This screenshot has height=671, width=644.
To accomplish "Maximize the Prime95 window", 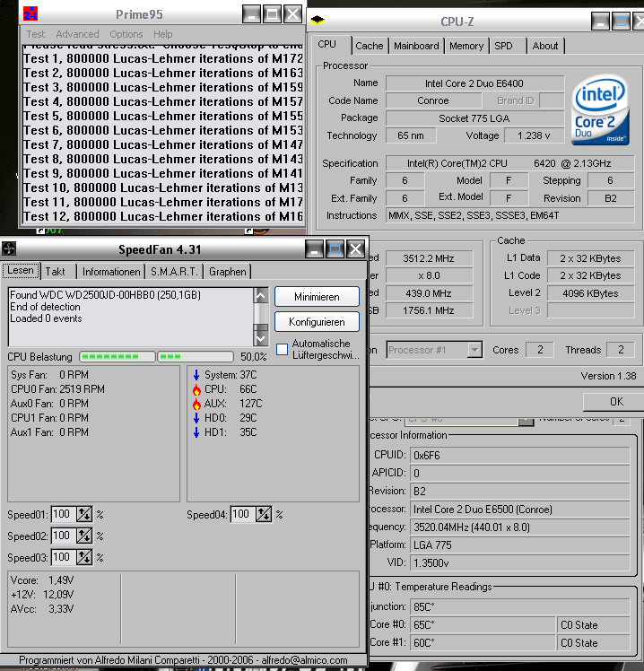I will click(272, 14).
